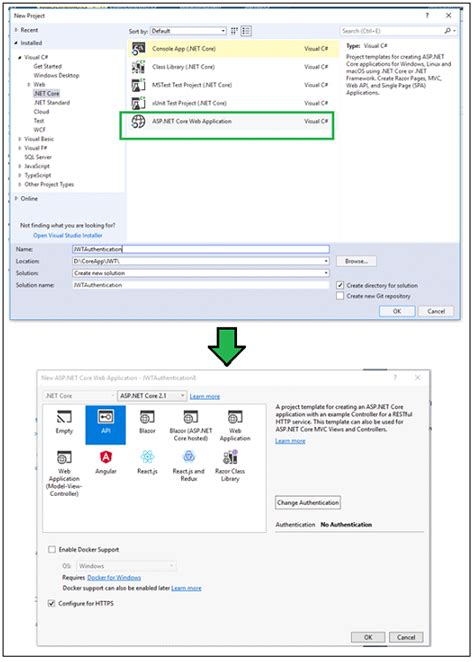Select the Test category under Visual C#
The width and height of the screenshot is (474, 662).
point(39,121)
